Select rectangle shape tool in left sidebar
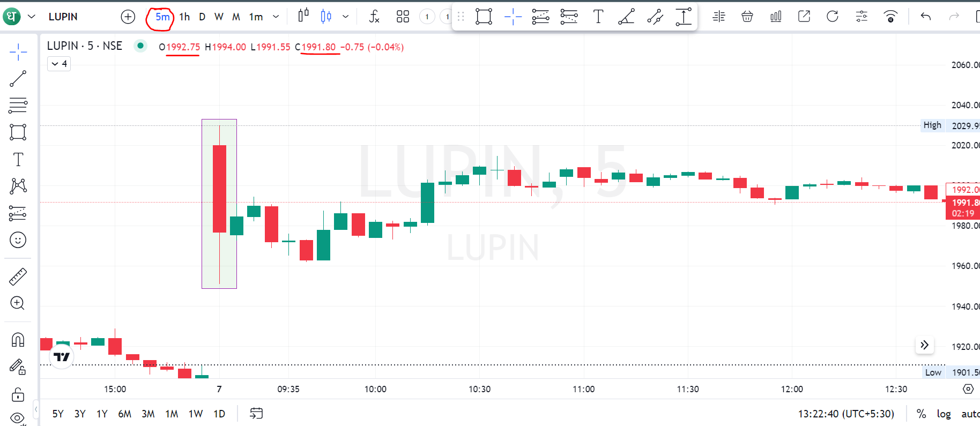Image resolution: width=980 pixels, height=426 pixels. (18, 132)
